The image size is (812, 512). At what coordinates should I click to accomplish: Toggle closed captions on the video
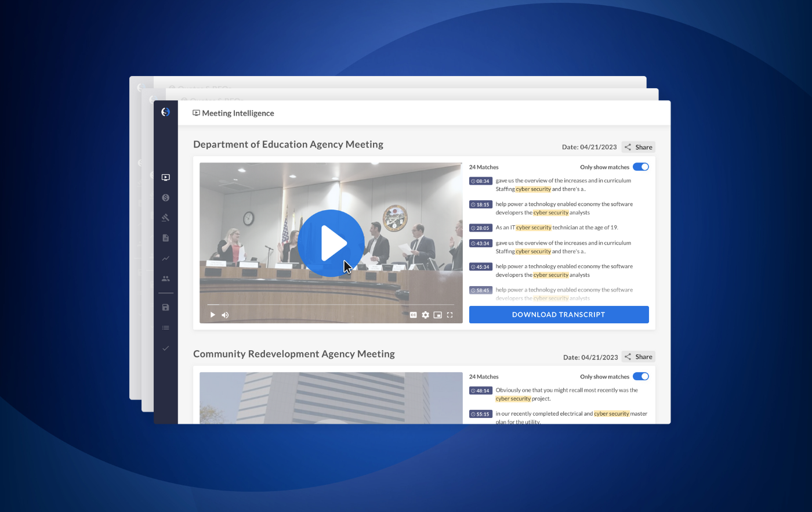(x=413, y=315)
